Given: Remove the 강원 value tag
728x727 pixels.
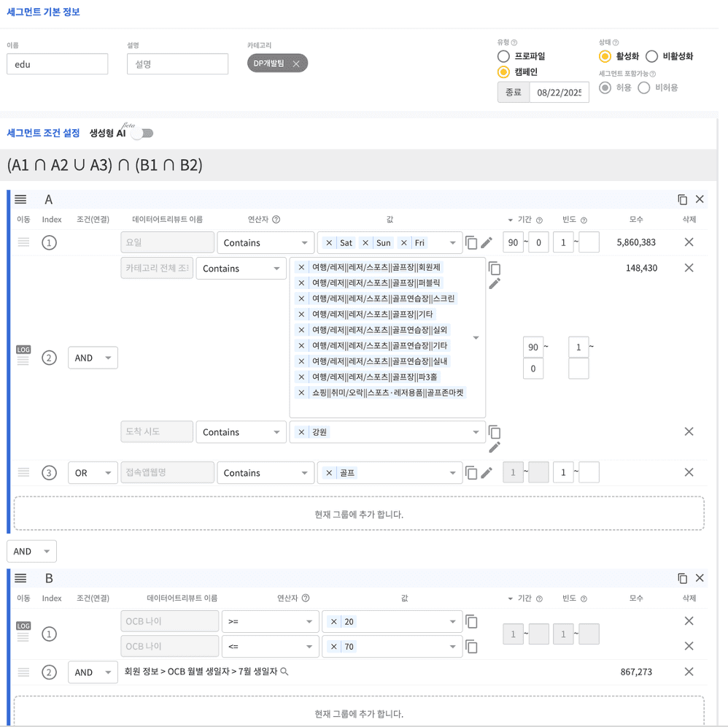Looking at the screenshot, I should pyautogui.click(x=301, y=432).
